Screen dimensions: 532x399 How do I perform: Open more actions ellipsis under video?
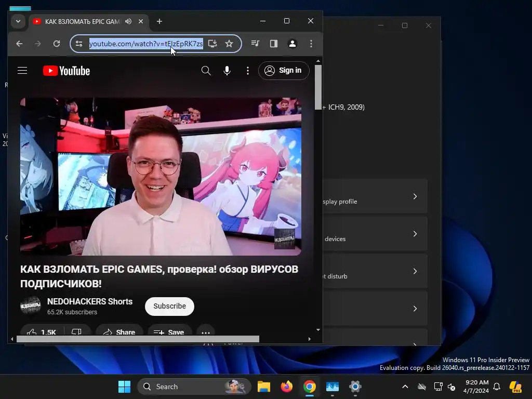tap(206, 332)
